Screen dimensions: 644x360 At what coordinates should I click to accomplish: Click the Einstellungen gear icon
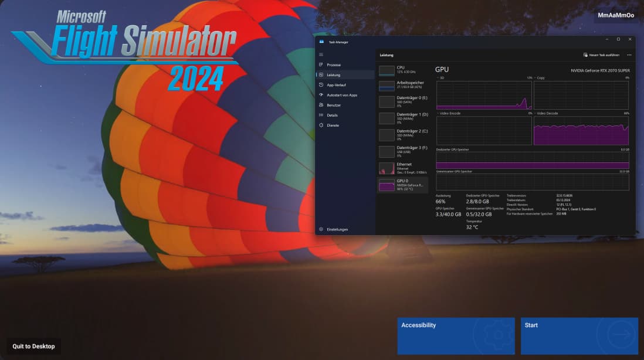321,229
